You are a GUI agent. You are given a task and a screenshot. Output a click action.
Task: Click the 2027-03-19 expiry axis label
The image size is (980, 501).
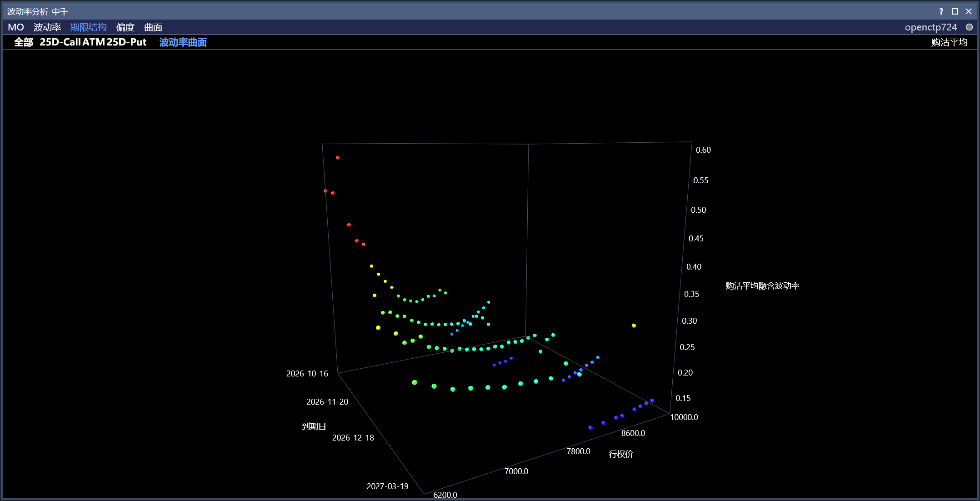pos(388,486)
